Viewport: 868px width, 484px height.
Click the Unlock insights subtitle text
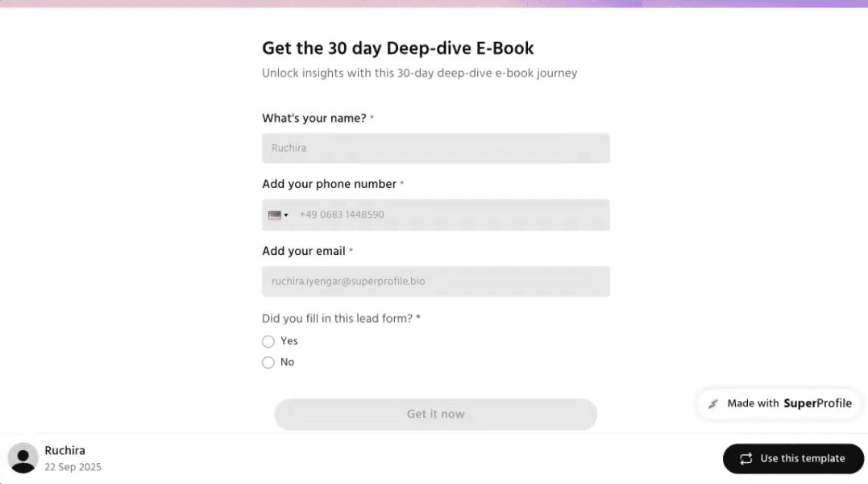click(x=419, y=73)
